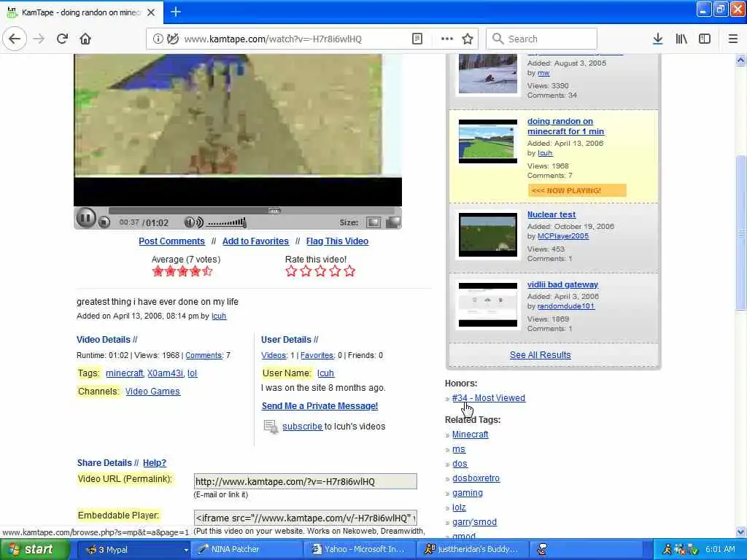This screenshot has height=560, width=747.
Task: Open related tag garry'smod
Action: click(474, 522)
